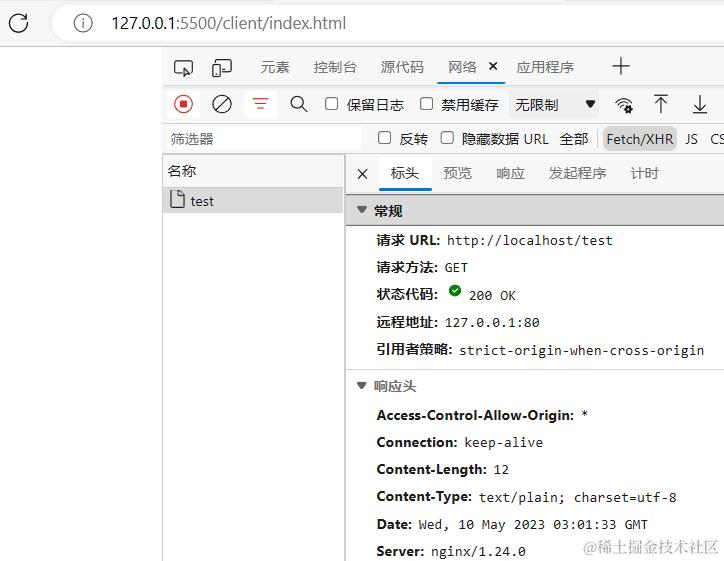Click the 200 OK status value

tap(492, 296)
